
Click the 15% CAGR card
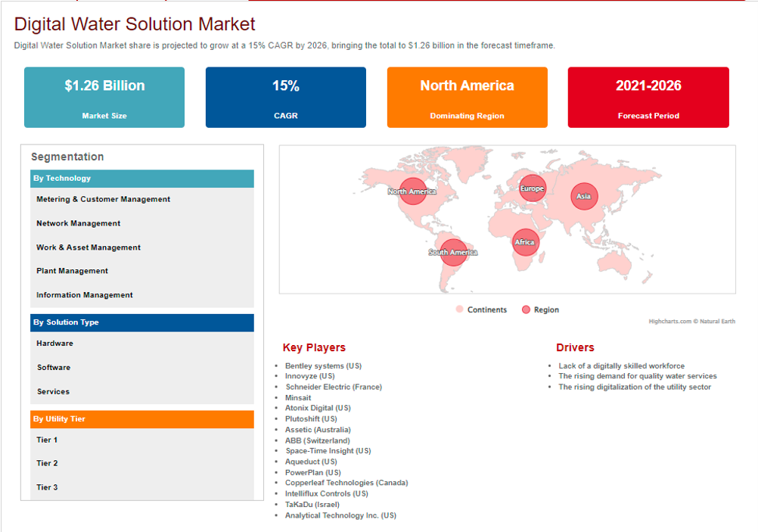[286, 97]
